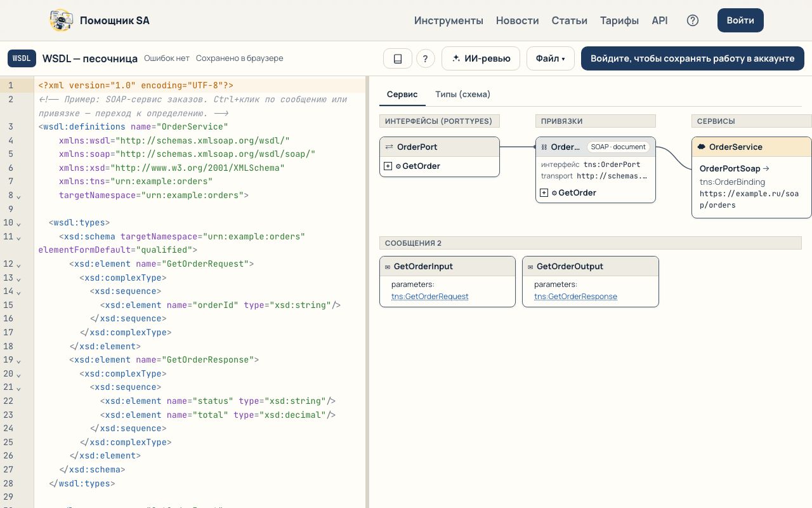Collapse xsd:schema fold at line 11
This screenshot has height=508, width=812.
(18, 237)
